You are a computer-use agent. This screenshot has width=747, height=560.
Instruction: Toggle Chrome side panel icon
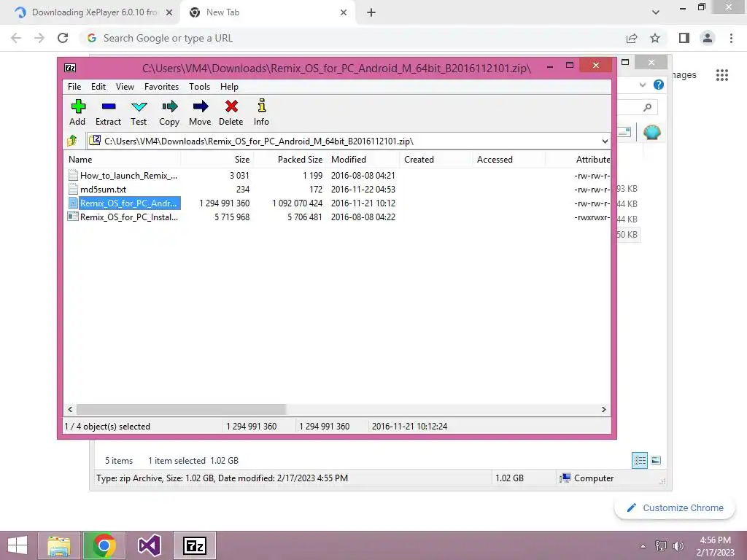684,38
